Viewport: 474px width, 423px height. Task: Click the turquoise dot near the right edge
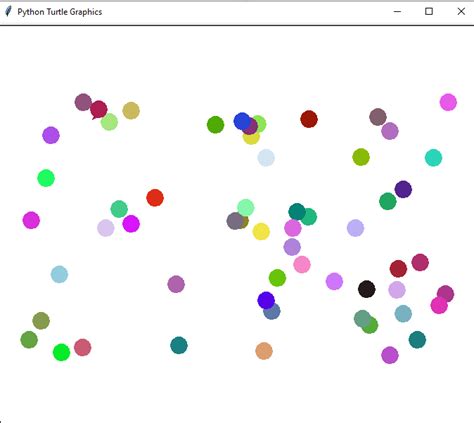(433, 158)
